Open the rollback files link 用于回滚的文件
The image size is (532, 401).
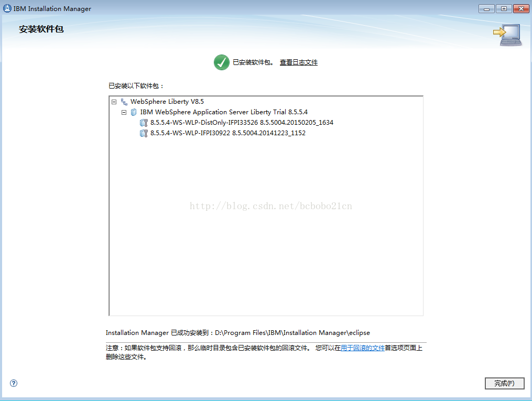click(x=362, y=348)
